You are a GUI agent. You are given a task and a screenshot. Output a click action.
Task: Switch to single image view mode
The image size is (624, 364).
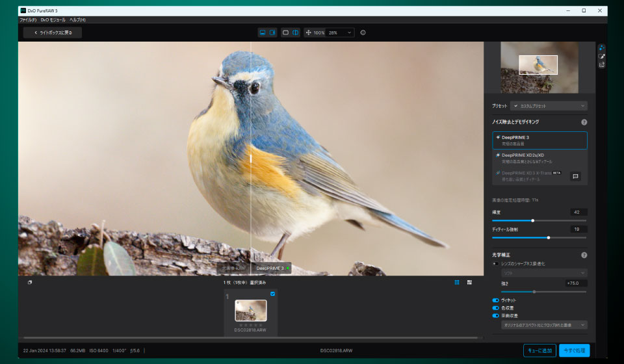tap(285, 32)
